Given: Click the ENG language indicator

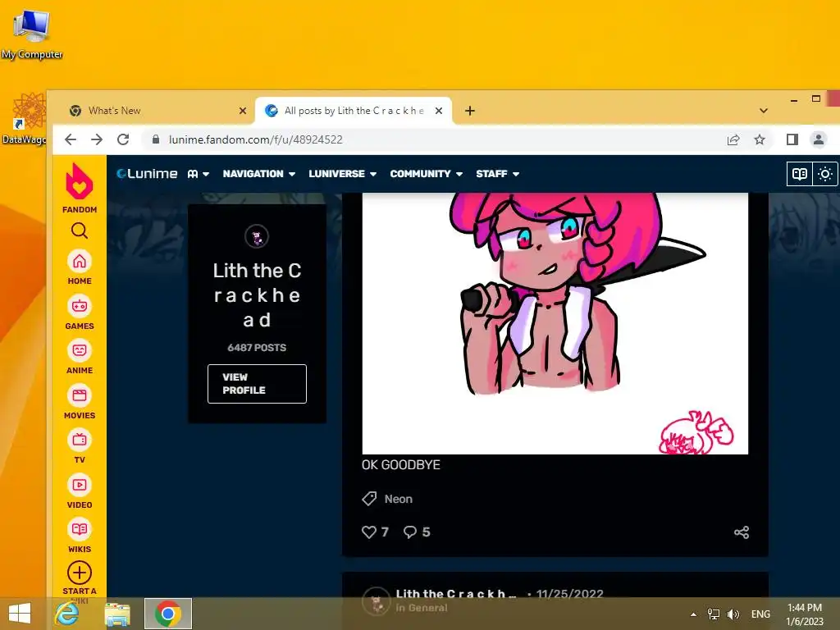Looking at the screenshot, I should click(760, 614).
